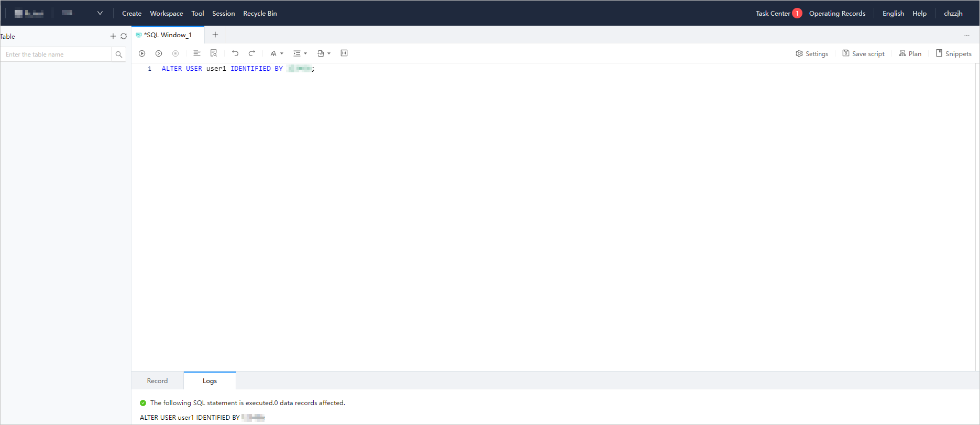Open the more options ellipsis menu
The height and width of the screenshot is (425, 980).
967,35
